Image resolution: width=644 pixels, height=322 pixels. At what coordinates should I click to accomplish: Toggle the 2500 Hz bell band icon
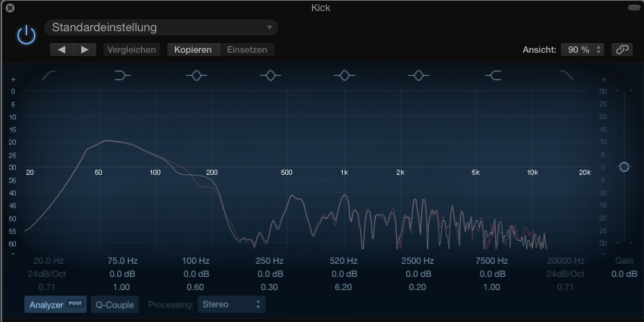click(x=418, y=75)
